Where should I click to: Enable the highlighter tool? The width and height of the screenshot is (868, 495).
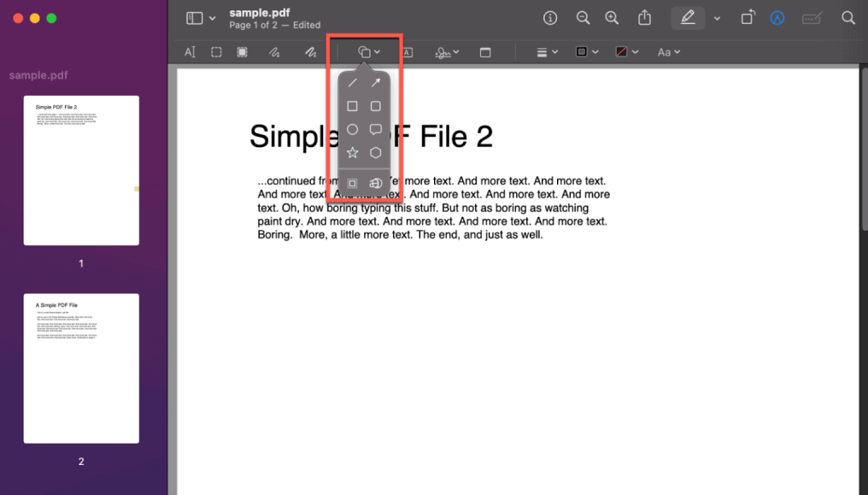pos(688,17)
